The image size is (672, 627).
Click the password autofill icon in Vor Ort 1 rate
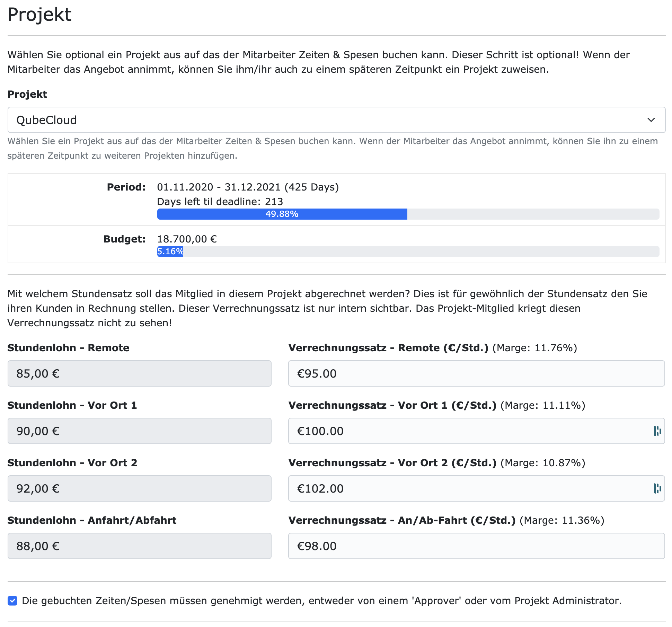657,431
